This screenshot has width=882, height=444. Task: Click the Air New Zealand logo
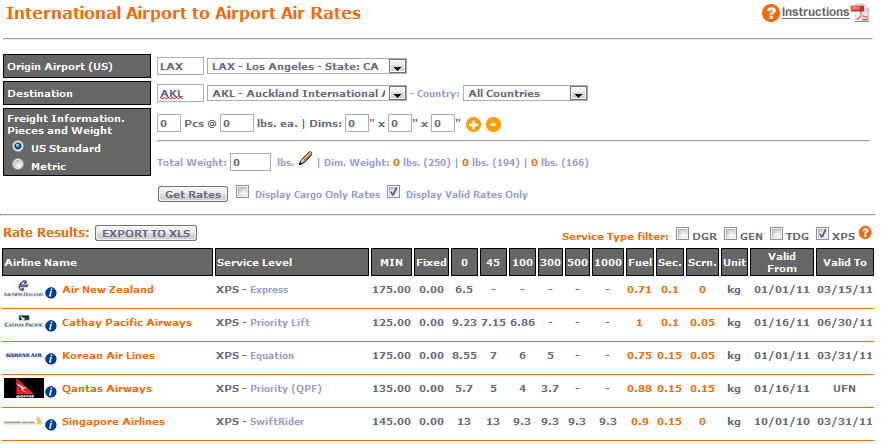coord(24,289)
